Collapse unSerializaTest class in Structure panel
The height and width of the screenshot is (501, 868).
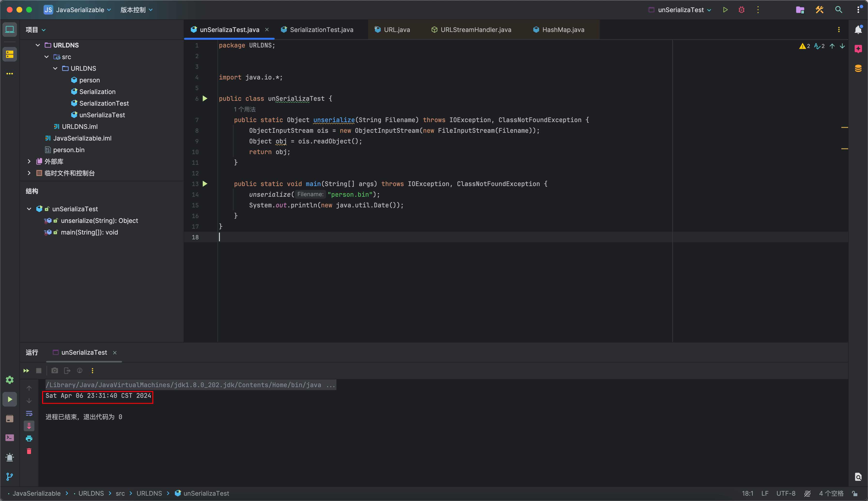pos(29,209)
